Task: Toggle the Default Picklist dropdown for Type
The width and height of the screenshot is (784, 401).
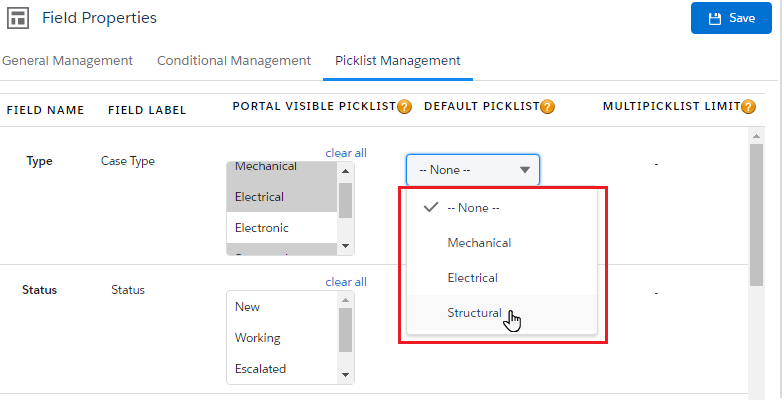Action: 473,170
